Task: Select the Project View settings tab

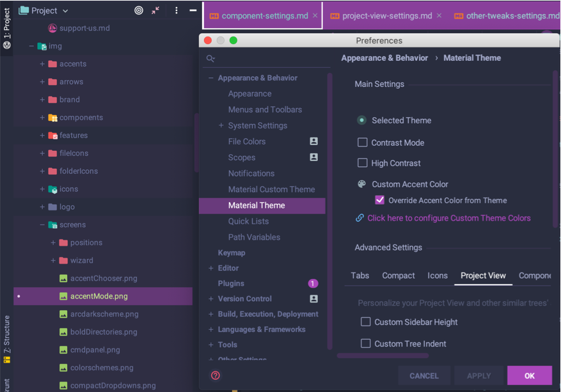Action: pyautogui.click(x=483, y=276)
